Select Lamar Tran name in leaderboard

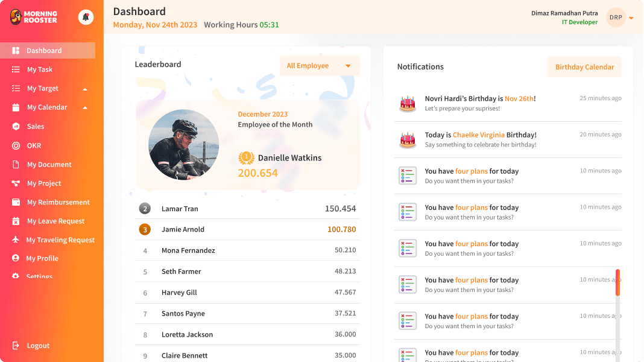180,209
